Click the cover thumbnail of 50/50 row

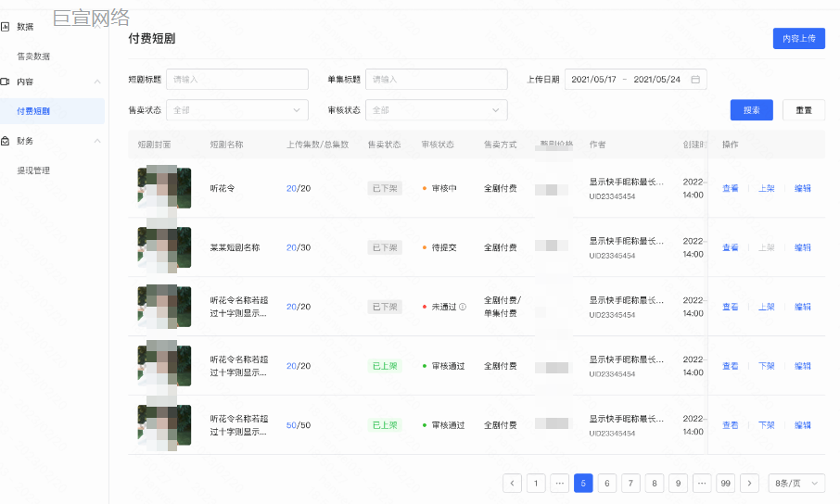point(164,425)
